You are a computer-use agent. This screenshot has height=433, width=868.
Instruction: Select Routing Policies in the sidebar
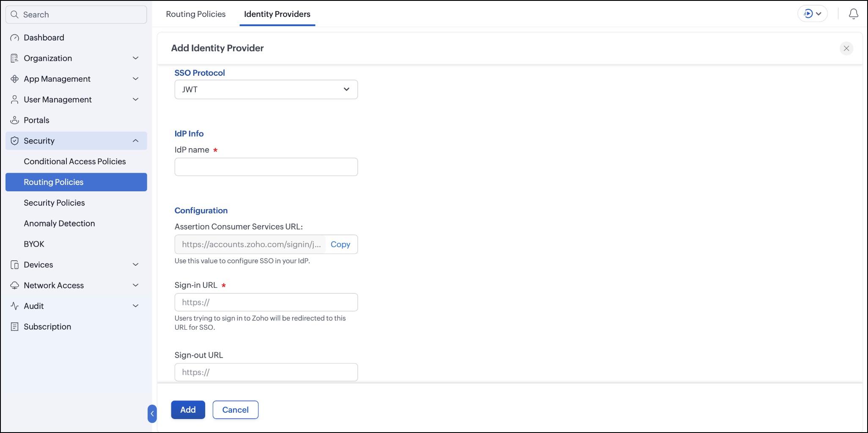(x=76, y=182)
